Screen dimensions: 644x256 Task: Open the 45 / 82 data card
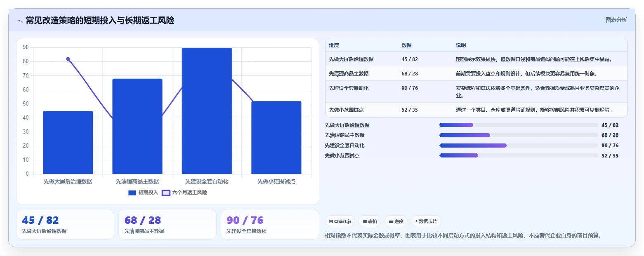tap(65, 224)
